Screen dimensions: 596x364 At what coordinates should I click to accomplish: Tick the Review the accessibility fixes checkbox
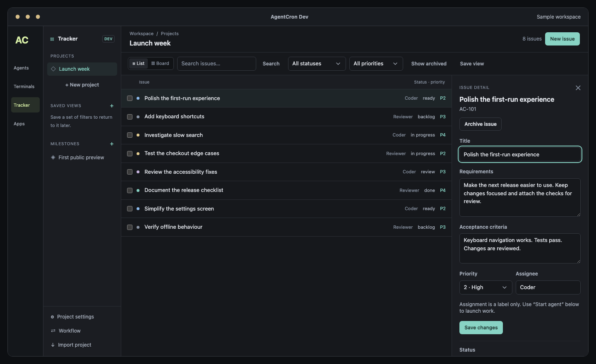pos(130,172)
